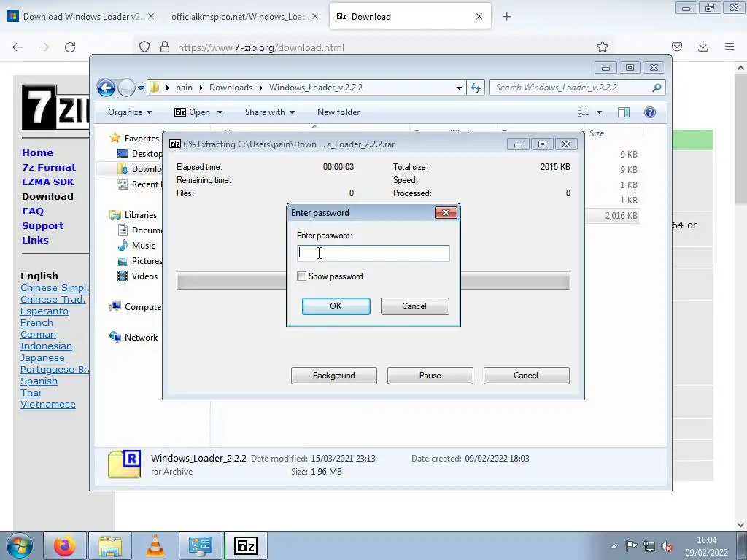Open 7z Format link

pos(49,167)
